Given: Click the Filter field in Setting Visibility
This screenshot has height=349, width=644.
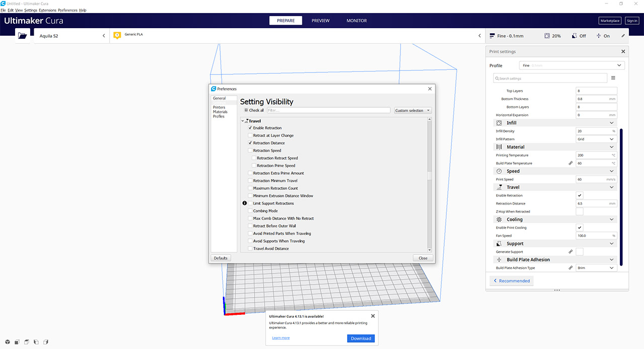Looking at the screenshot, I should tap(329, 110).
